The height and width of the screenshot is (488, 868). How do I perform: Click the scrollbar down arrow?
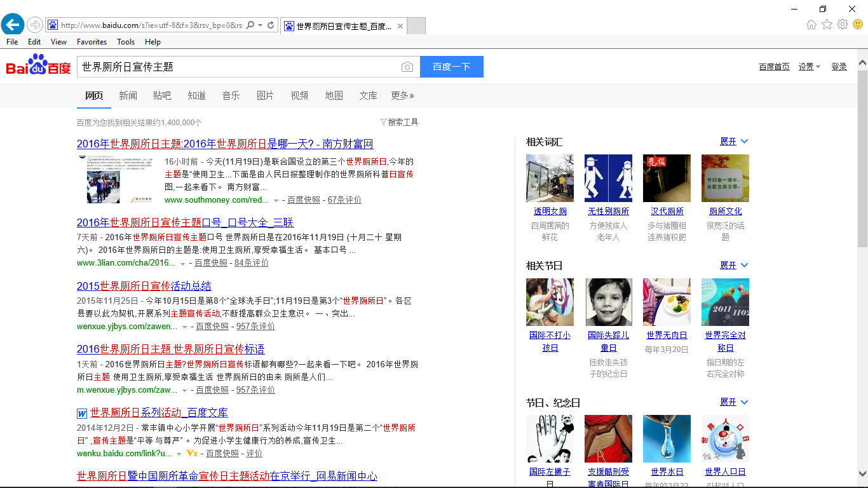click(x=862, y=473)
